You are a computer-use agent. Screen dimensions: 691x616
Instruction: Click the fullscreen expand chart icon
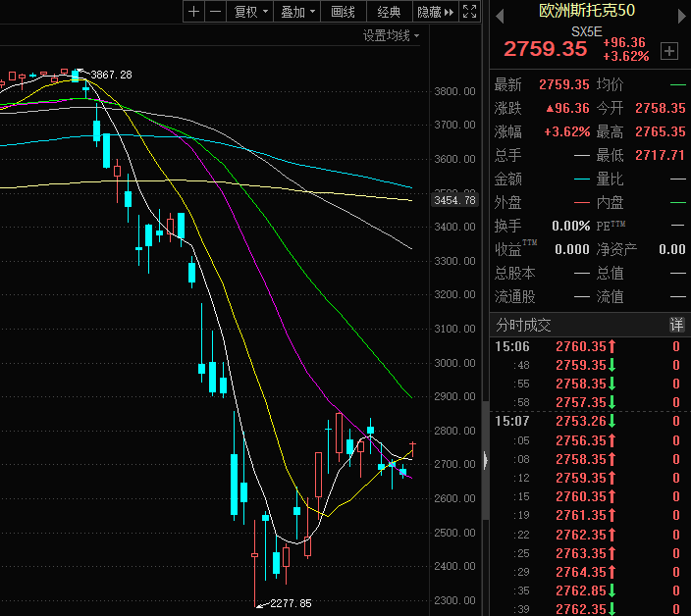tap(469, 12)
